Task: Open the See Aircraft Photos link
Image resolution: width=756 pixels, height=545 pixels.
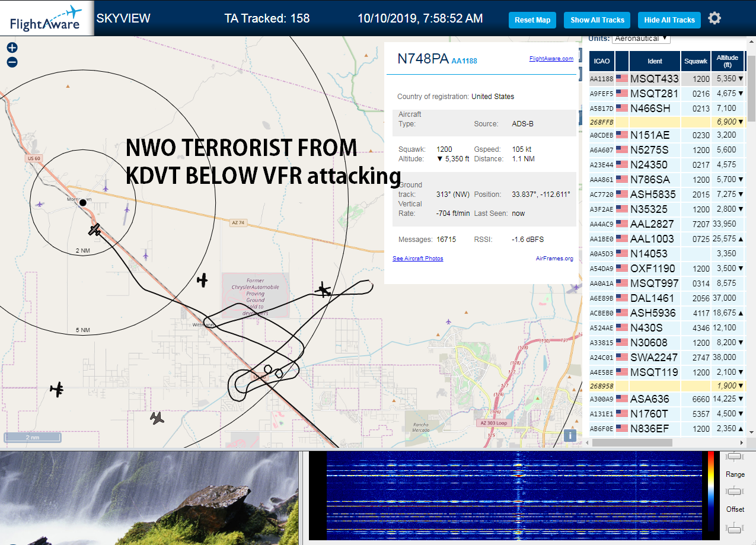Action: coord(418,259)
